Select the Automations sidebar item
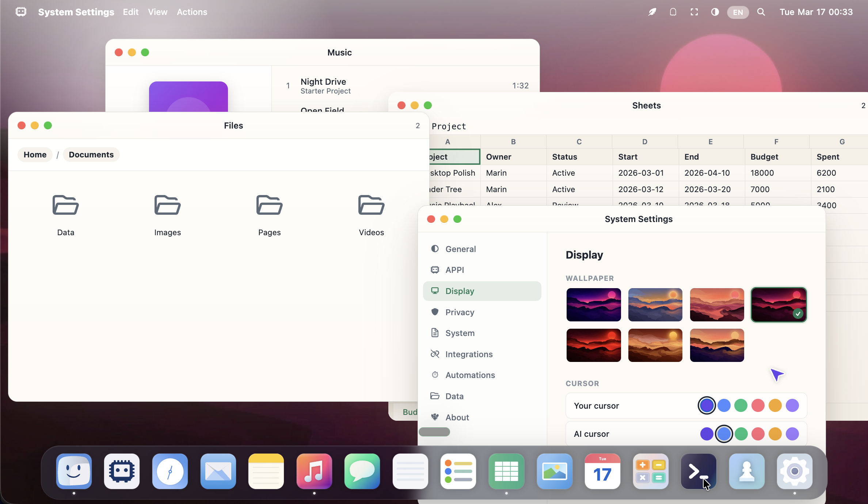 (x=470, y=375)
